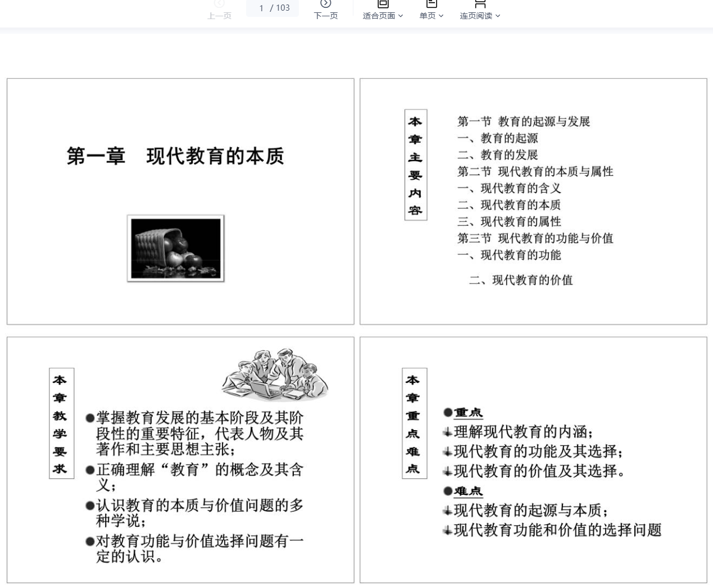Open the 单页 dropdown chevron
Viewport: 713px width, 588px height.
point(441,16)
